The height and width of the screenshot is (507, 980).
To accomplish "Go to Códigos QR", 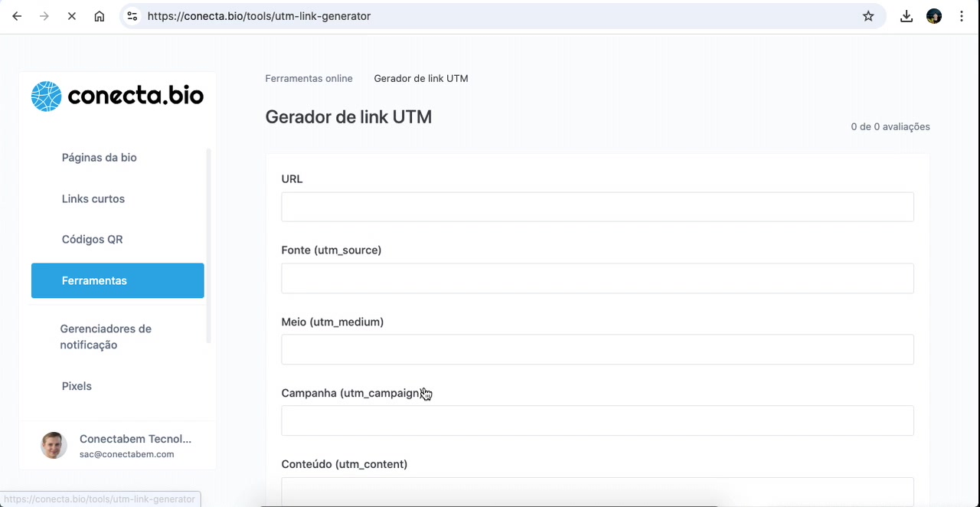I will point(92,239).
